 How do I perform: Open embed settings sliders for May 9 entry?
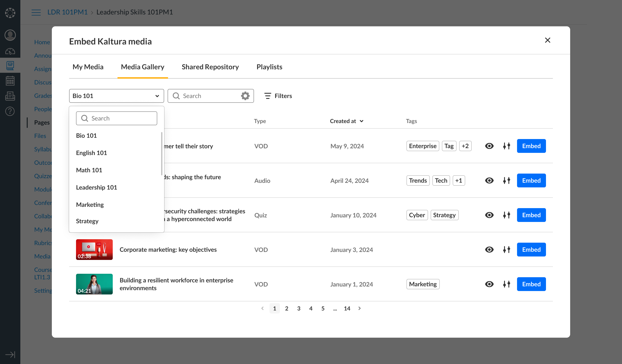(506, 146)
